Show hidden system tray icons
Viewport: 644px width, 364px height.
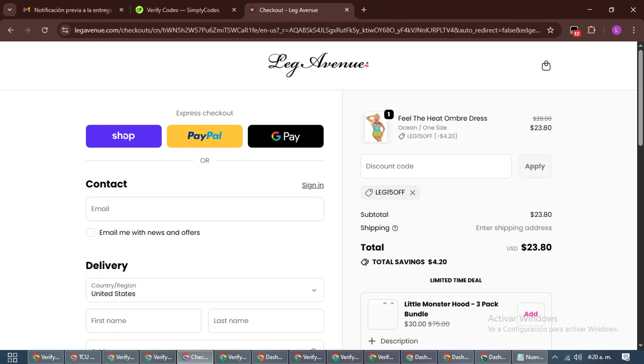pyautogui.click(x=555, y=357)
